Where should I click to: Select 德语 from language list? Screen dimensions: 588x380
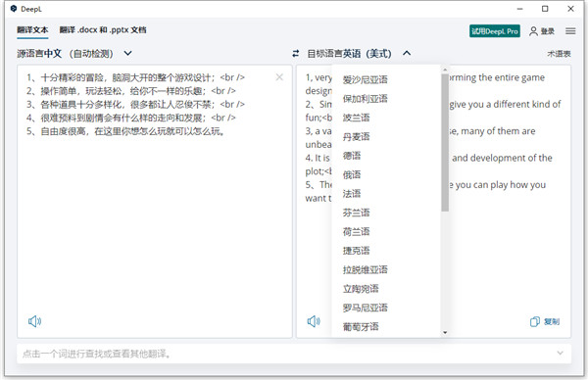[352, 156]
